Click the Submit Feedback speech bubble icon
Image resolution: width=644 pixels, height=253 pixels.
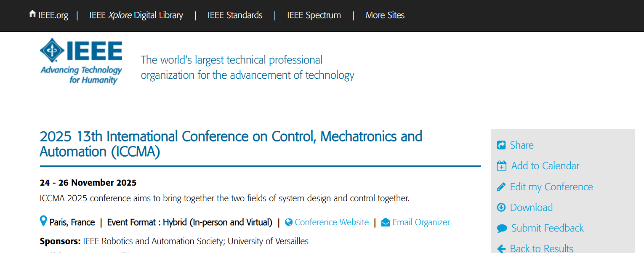pyautogui.click(x=502, y=229)
